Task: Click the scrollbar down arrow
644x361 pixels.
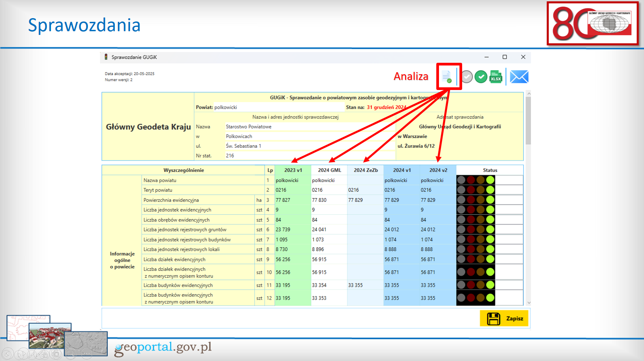Action: click(529, 303)
